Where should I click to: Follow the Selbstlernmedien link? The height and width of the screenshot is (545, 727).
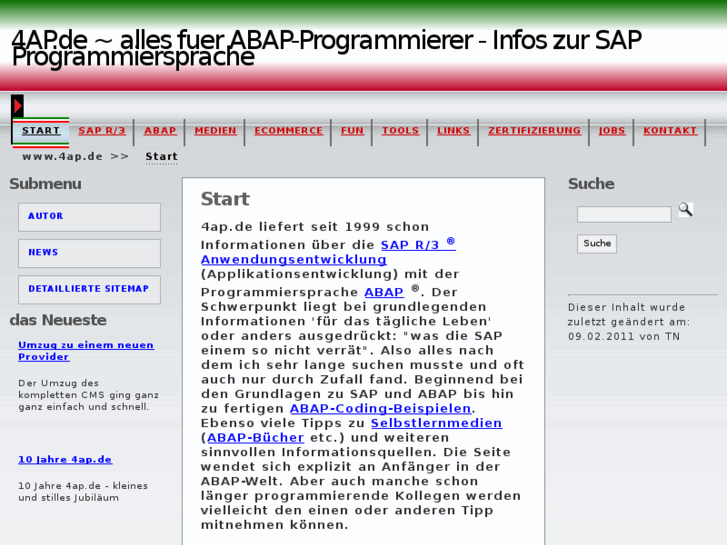pyautogui.click(x=436, y=423)
